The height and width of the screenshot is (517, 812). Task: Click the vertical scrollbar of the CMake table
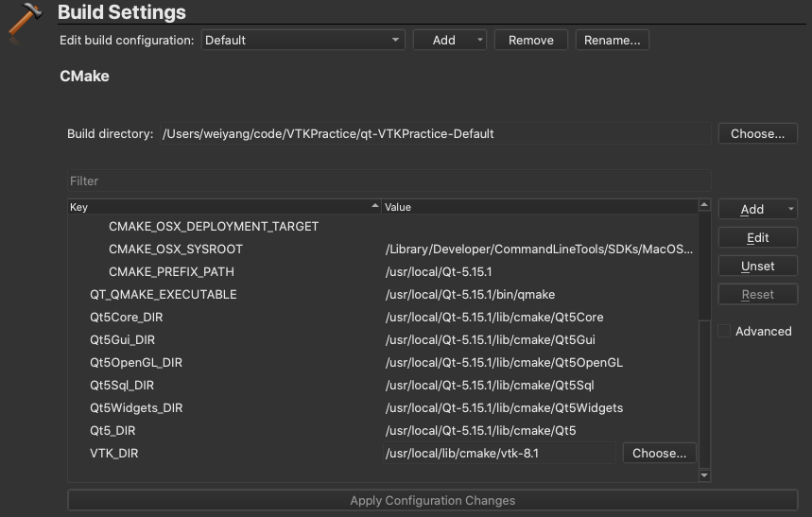pos(704,341)
